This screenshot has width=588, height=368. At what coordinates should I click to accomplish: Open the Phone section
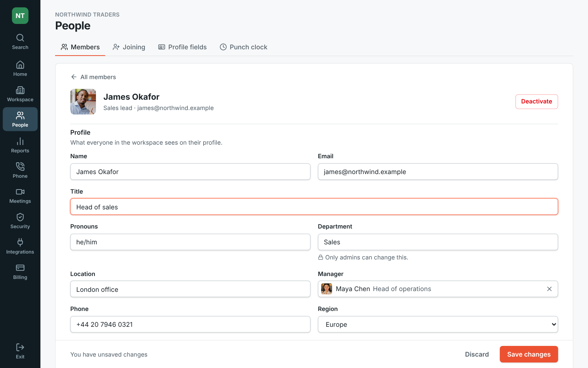20,171
